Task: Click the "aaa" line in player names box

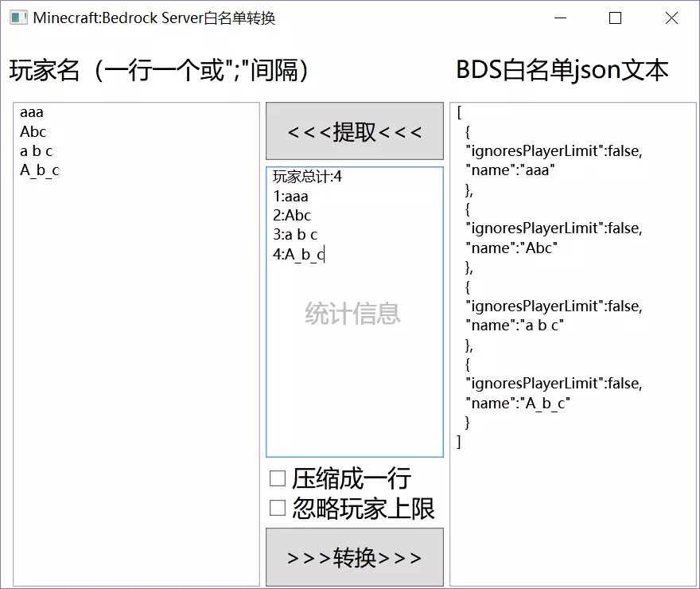Action: (32, 112)
